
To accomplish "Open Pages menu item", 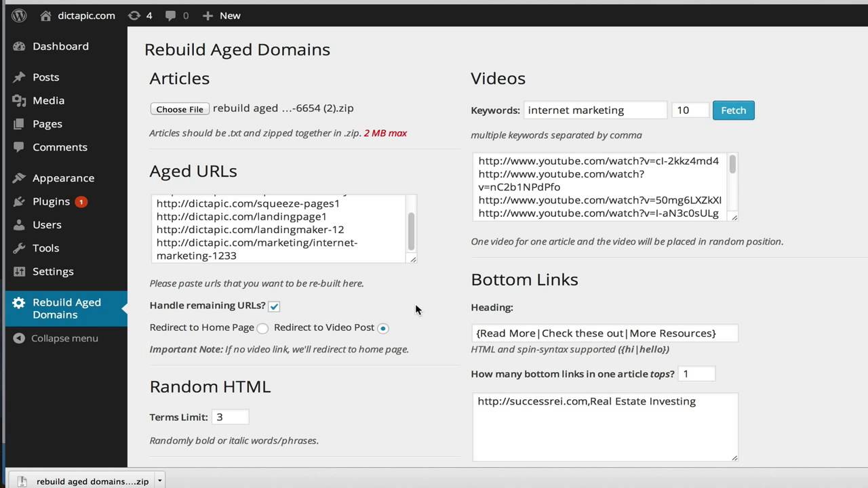I will (47, 124).
